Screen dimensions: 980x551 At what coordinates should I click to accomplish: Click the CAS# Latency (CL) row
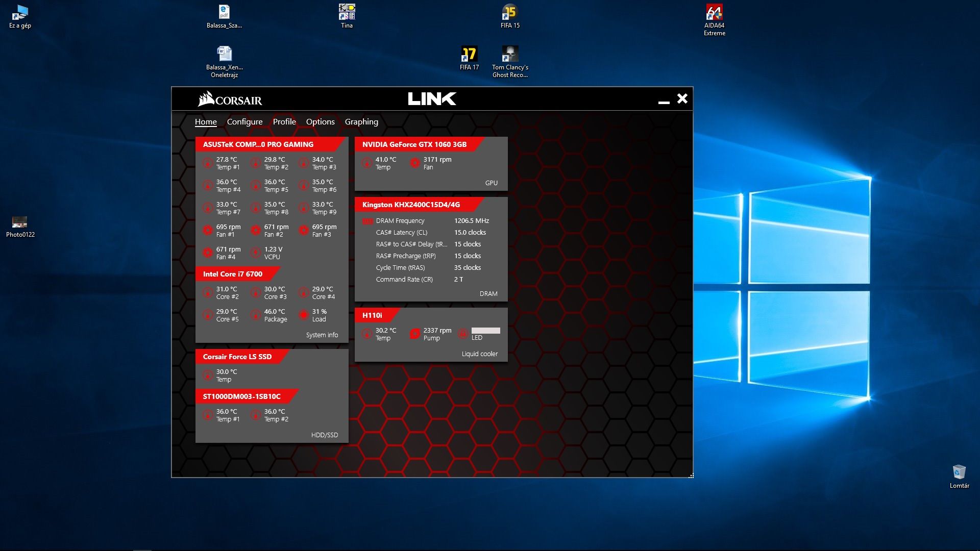(431, 233)
